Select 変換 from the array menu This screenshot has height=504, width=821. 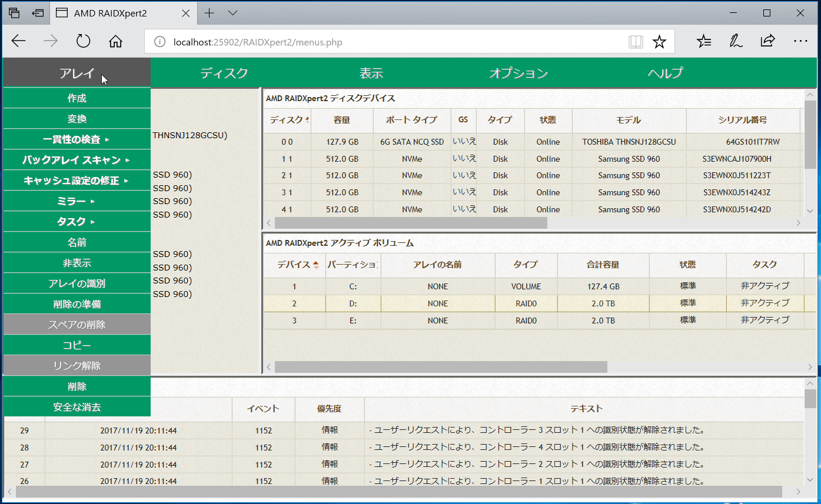click(x=77, y=119)
